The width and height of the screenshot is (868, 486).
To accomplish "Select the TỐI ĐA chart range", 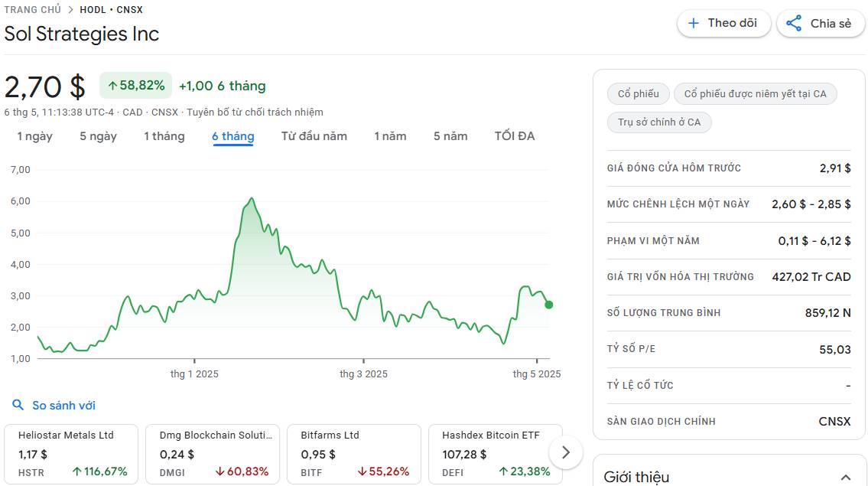I will [x=515, y=136].
